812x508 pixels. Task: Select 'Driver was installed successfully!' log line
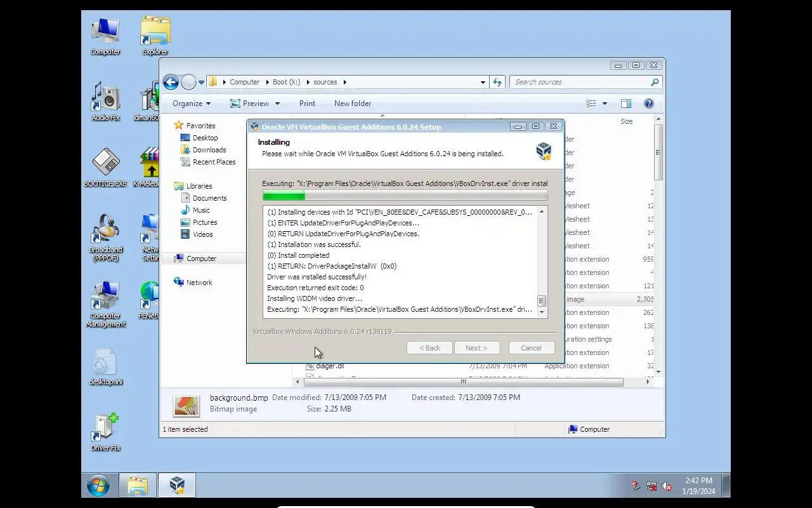317,277
